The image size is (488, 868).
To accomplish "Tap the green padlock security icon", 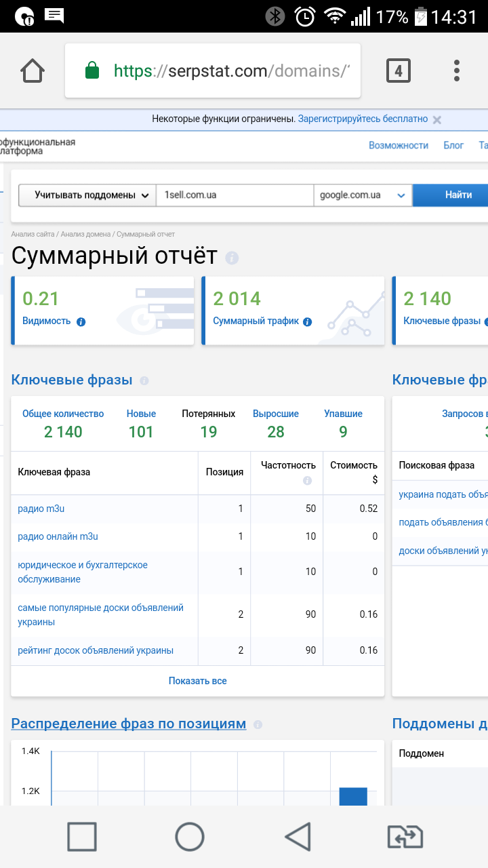I will point(92,71).
